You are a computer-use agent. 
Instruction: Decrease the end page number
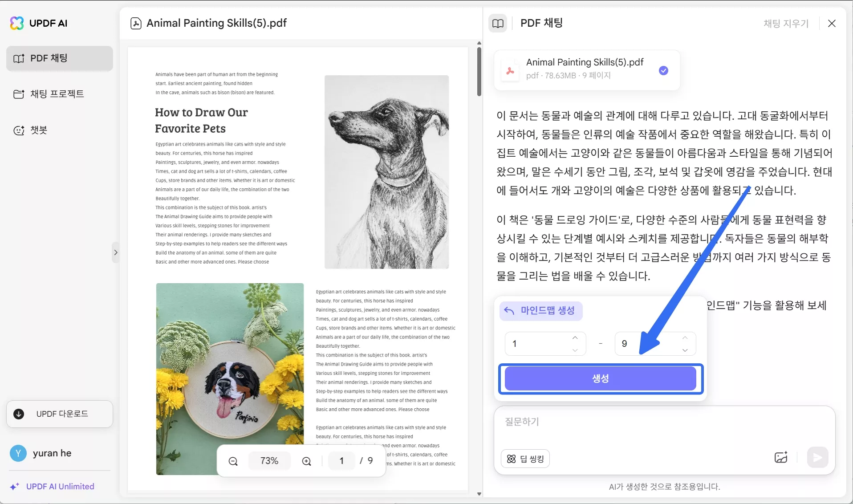pos(685,350)
